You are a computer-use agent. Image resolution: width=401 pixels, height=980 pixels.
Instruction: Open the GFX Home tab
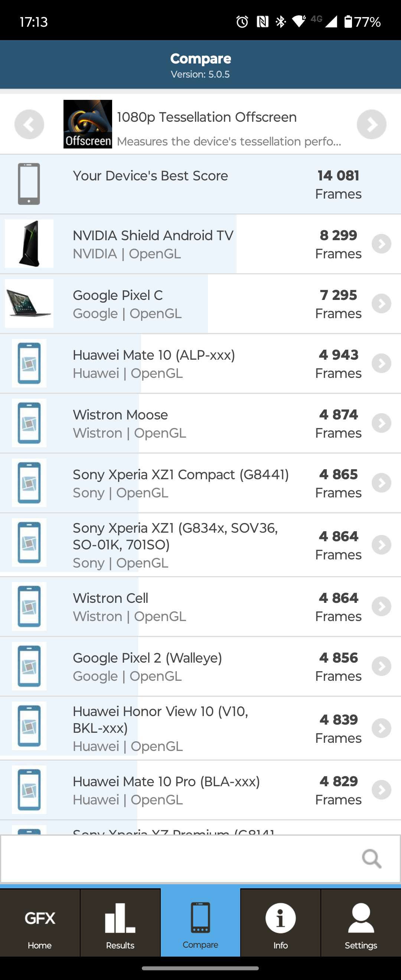click(40, 925)
